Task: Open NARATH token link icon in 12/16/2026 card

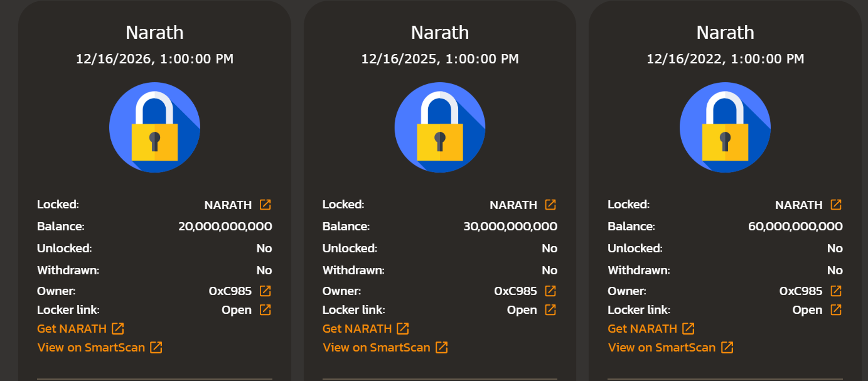Action: coord(265,205)
